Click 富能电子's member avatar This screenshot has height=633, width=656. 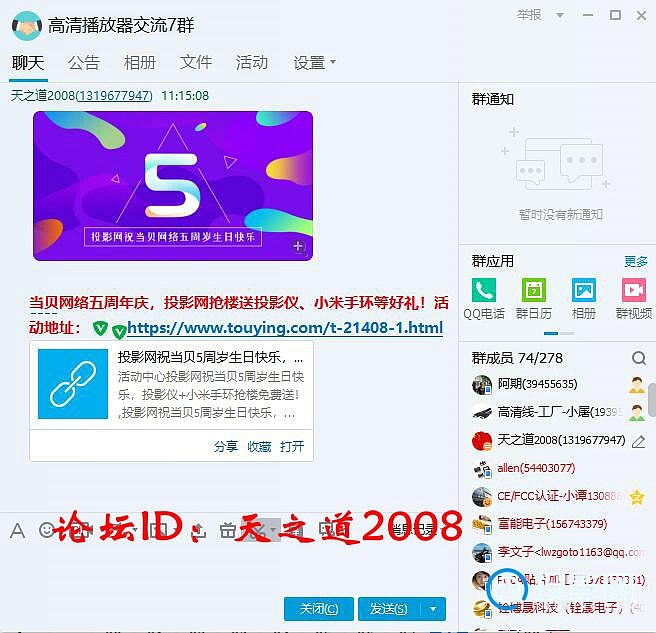(x=482, y=525)
